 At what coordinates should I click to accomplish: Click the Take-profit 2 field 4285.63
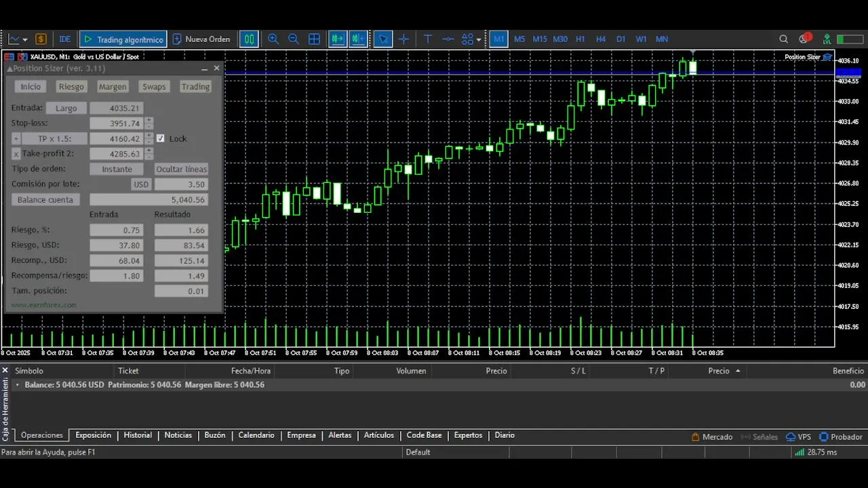(116, 154)
